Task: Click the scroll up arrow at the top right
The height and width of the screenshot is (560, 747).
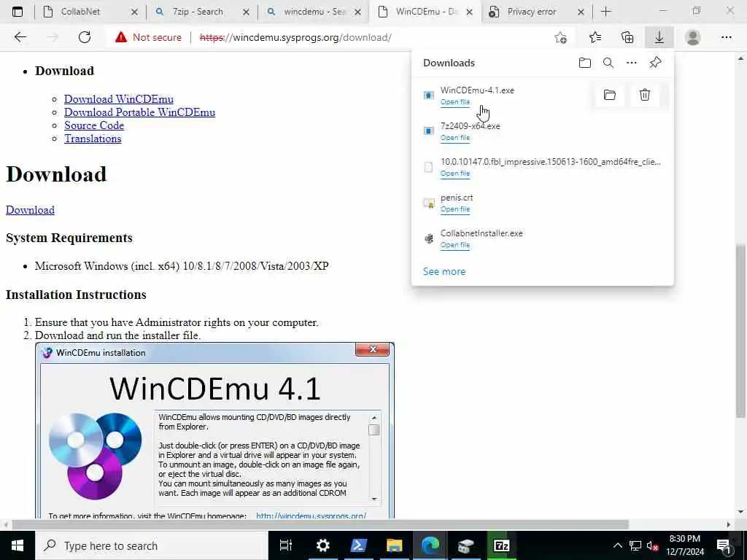Action: [740, 59]
